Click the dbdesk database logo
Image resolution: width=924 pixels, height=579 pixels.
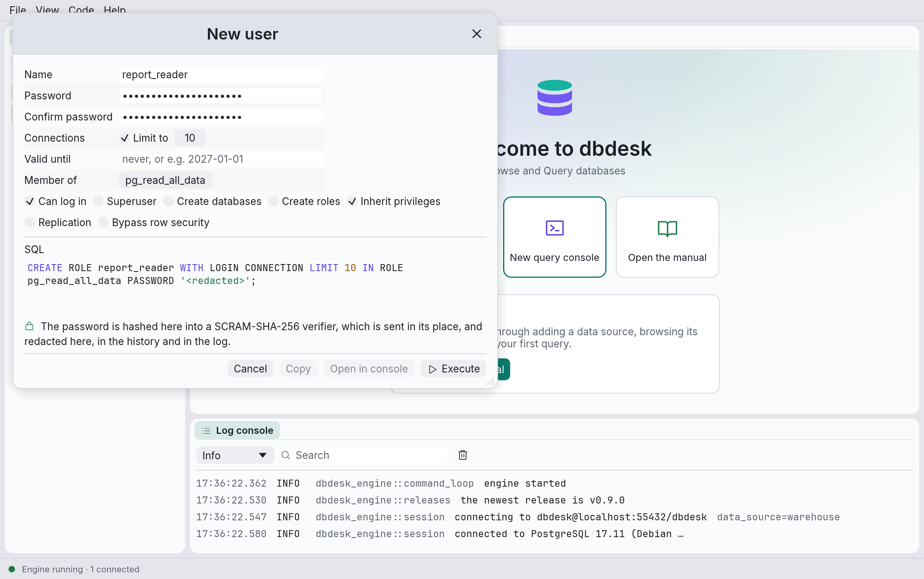pyautogui.click(x=555, y=98)
